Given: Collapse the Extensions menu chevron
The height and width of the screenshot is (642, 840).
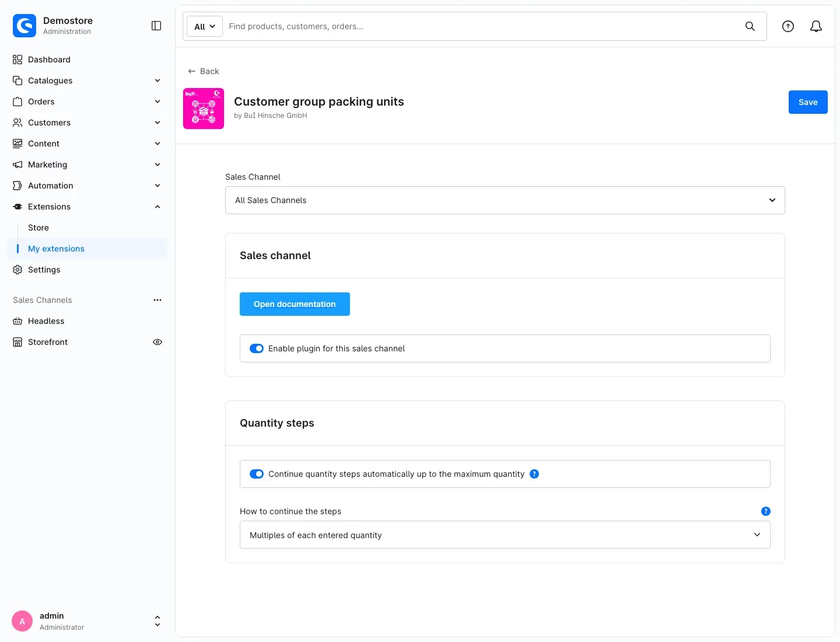Looking at the screenshot, I should click(x=157, y=207).
